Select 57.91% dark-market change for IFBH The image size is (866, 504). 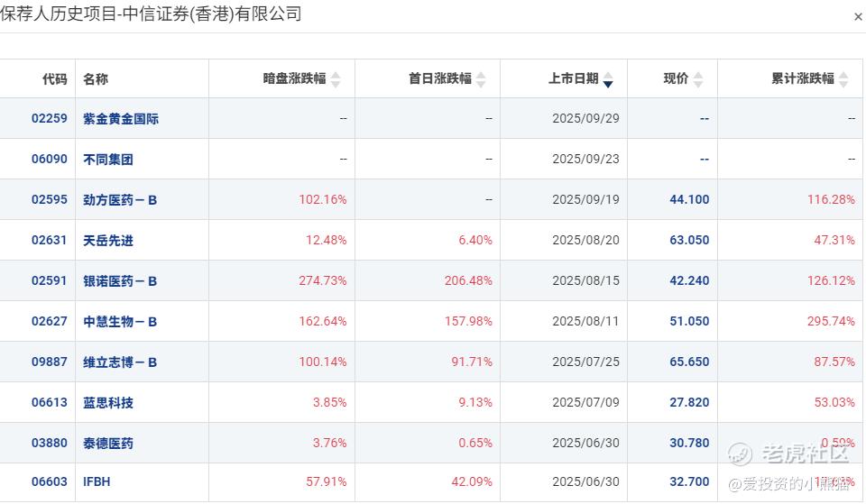coord(326,481)
